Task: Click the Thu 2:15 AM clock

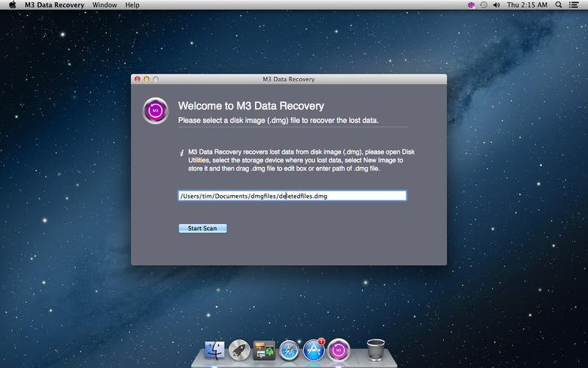Action: tap(527, 5)
